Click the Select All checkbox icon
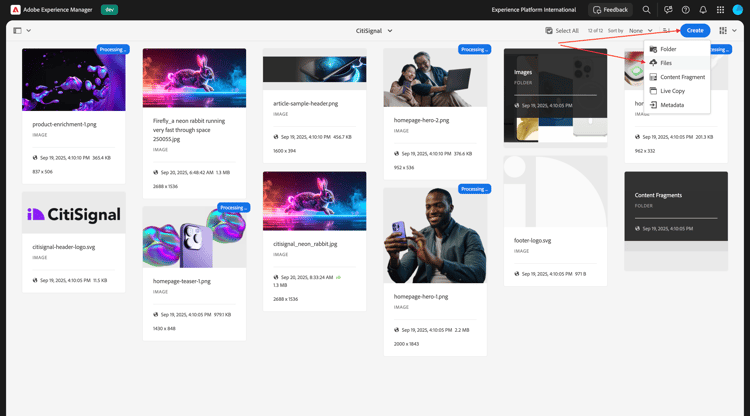The height and width of the screenshot is (416, 750). tap(549, 31)
